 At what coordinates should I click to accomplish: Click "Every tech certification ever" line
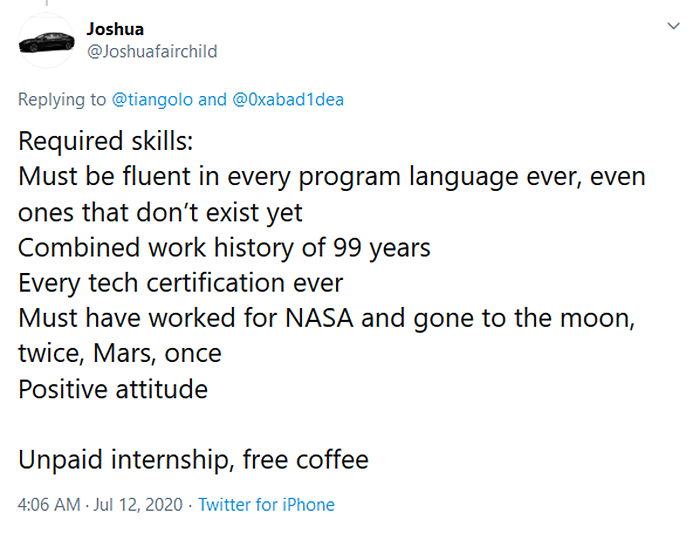coord(180,283)
